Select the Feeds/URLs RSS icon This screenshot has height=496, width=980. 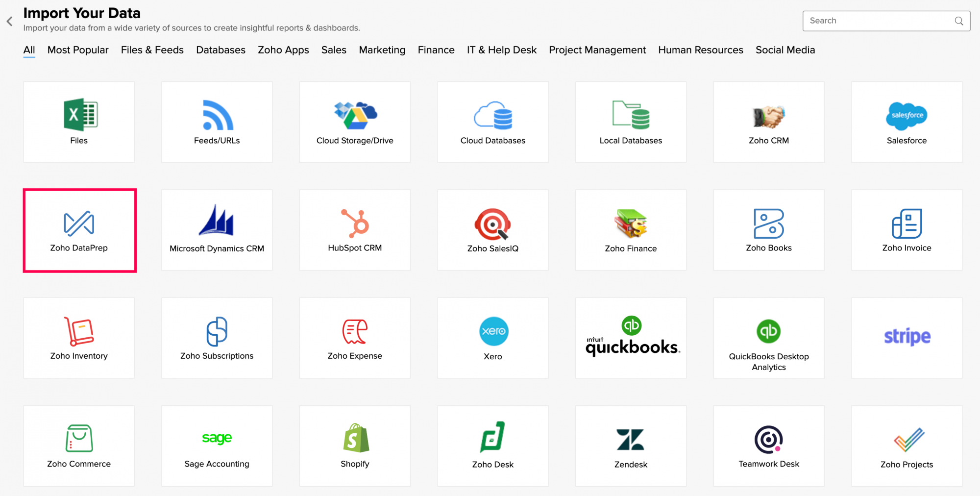[218, 115]
